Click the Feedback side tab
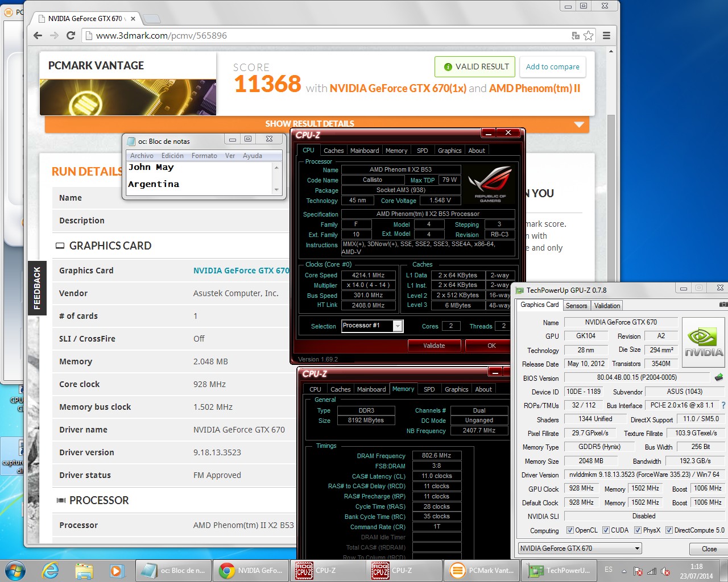Screen dimensions: 728x582 (37, 288)
